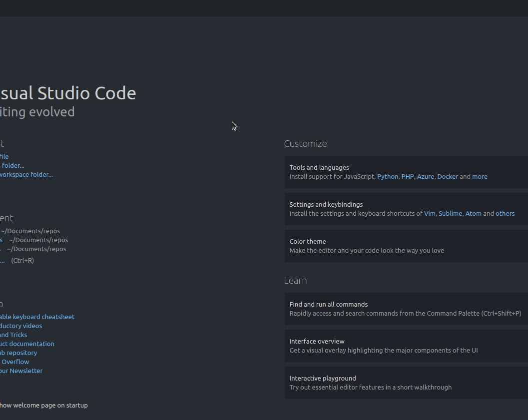This screenshot has height=420, width=528.
Task: Open the product documentation link
Action: coord(27,344)
